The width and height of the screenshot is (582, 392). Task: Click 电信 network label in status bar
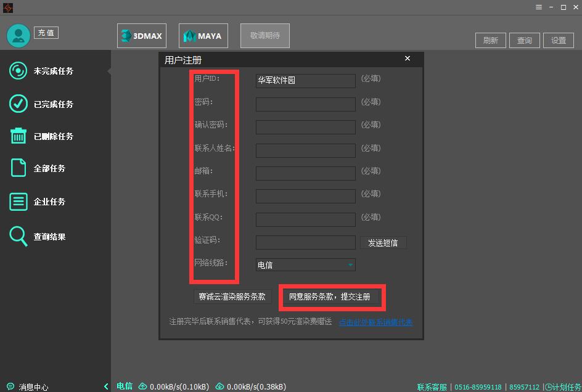coord(125,386)
